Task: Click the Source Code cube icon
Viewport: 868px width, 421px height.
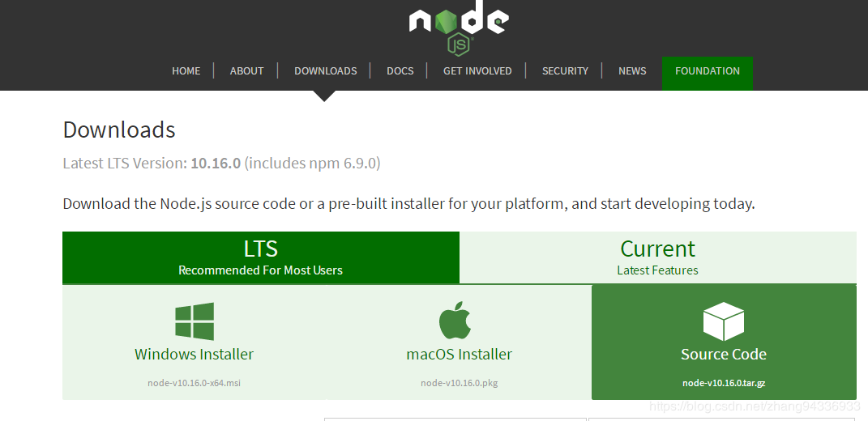Action: (724, 321)
